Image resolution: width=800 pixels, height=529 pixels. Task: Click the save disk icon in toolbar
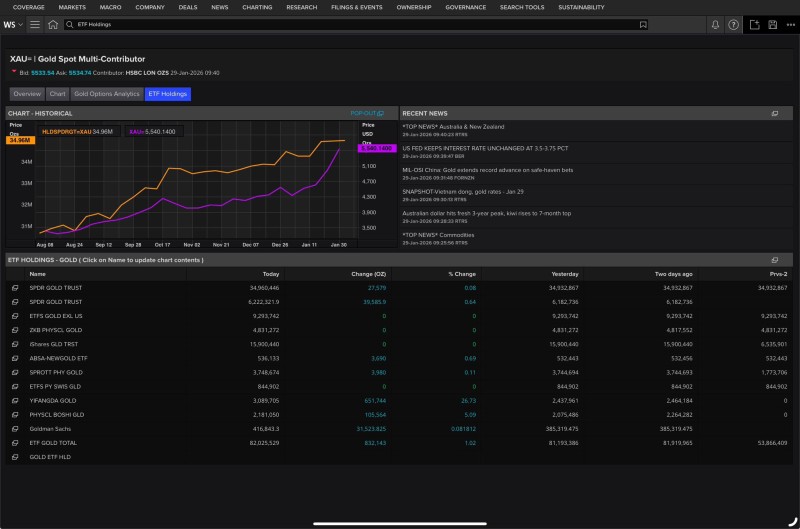click(772, 24)
